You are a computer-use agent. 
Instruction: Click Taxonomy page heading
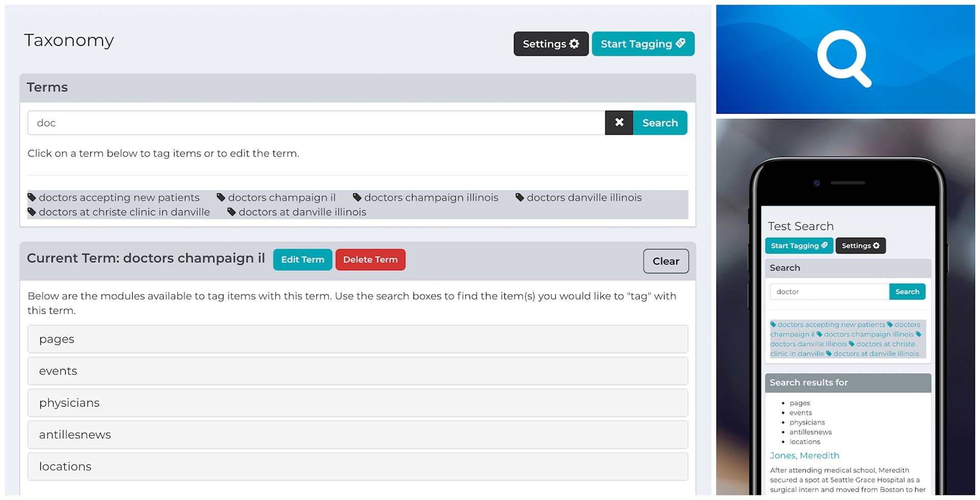click(69, 40)
